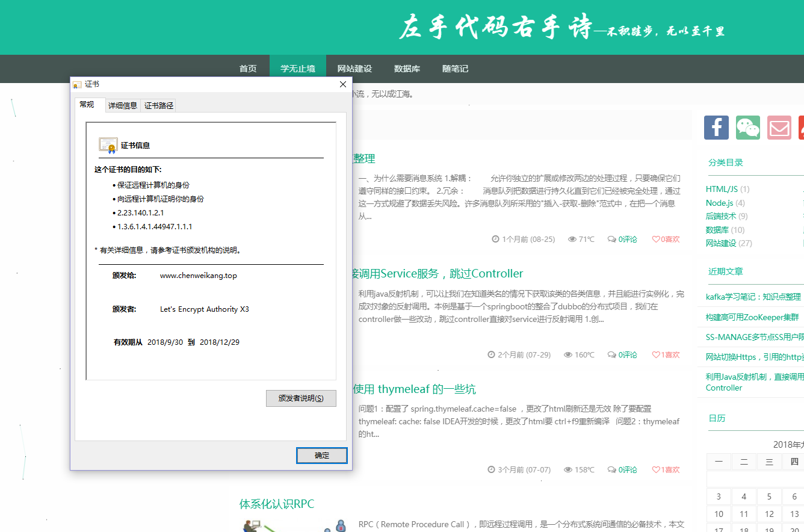Open the Node.js category link
Image resolution: width=804 pixels, height=532 pixels.
coord(719,203)
